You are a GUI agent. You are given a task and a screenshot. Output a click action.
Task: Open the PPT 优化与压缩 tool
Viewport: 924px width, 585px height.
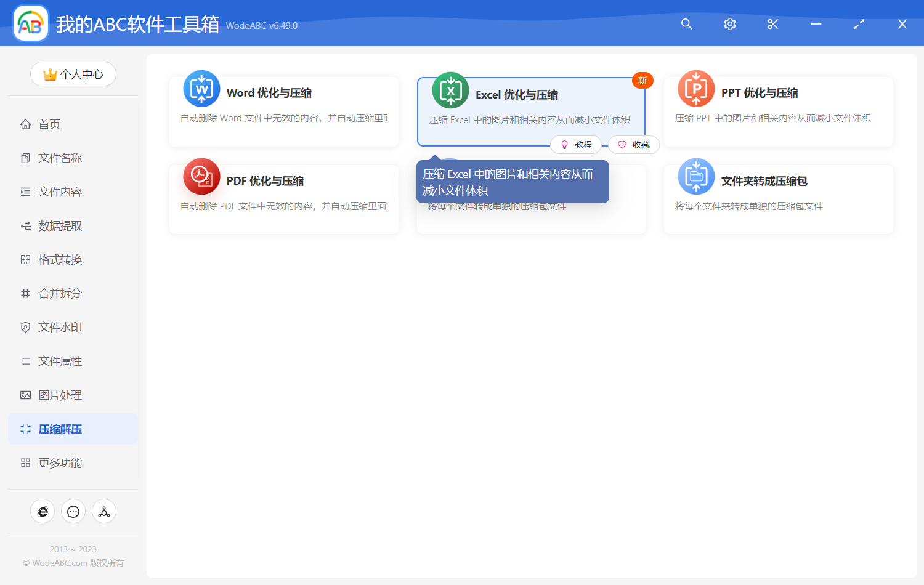(x=779, y=111)
